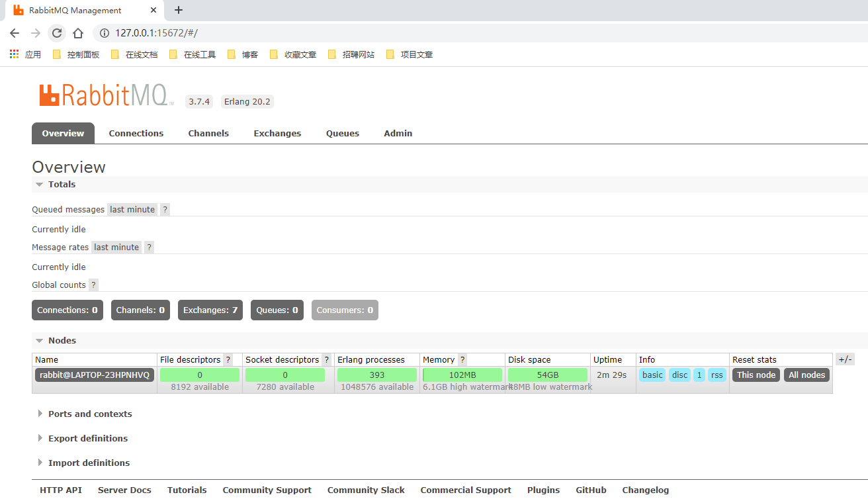The image size is (868, 501).
Task: Click the 54GB disk space bar
Action: (x=548, y=375)
